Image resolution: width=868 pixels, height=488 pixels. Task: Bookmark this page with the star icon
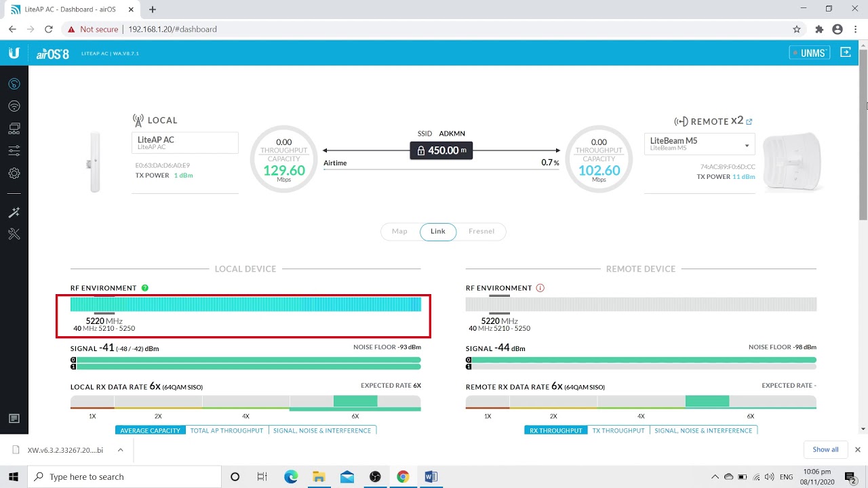pos(797,29)
